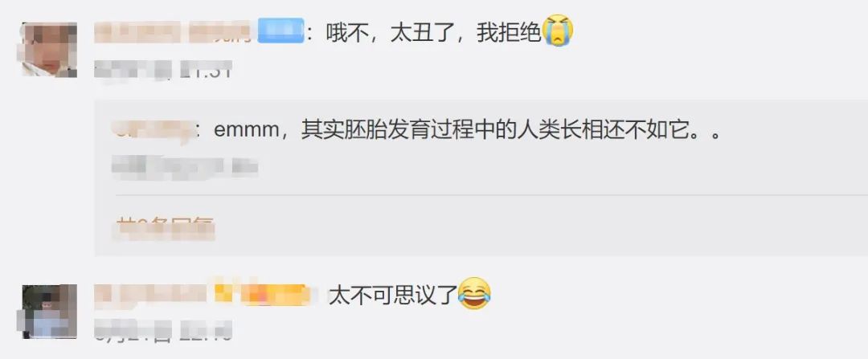
Task: Open the second commenter's avatar
Action: tap(49, 312)
